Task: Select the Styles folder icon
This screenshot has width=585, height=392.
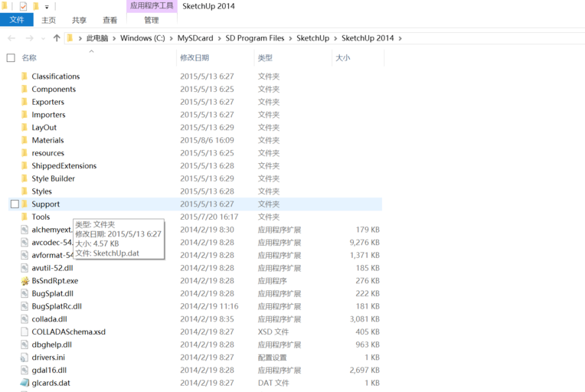Action: tap(25, 191)
